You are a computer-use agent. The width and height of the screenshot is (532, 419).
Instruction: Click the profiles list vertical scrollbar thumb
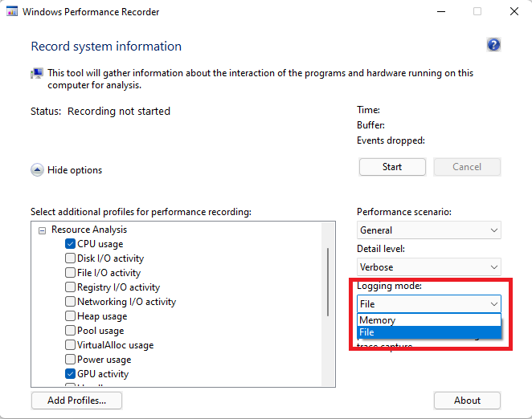(x=328, y=282)
